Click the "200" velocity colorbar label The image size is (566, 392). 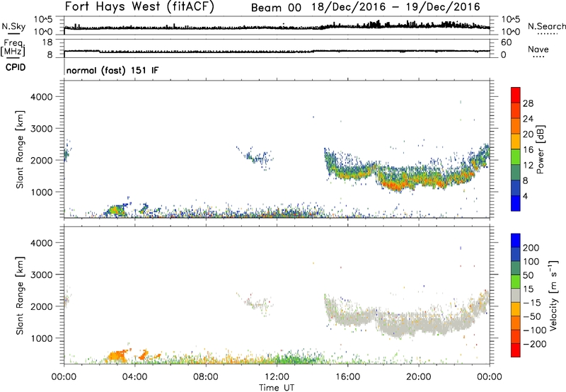531,248
